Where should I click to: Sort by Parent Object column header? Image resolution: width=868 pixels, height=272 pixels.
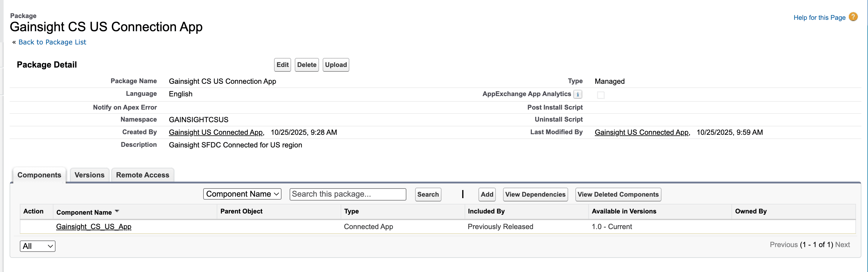click(241, 211)
